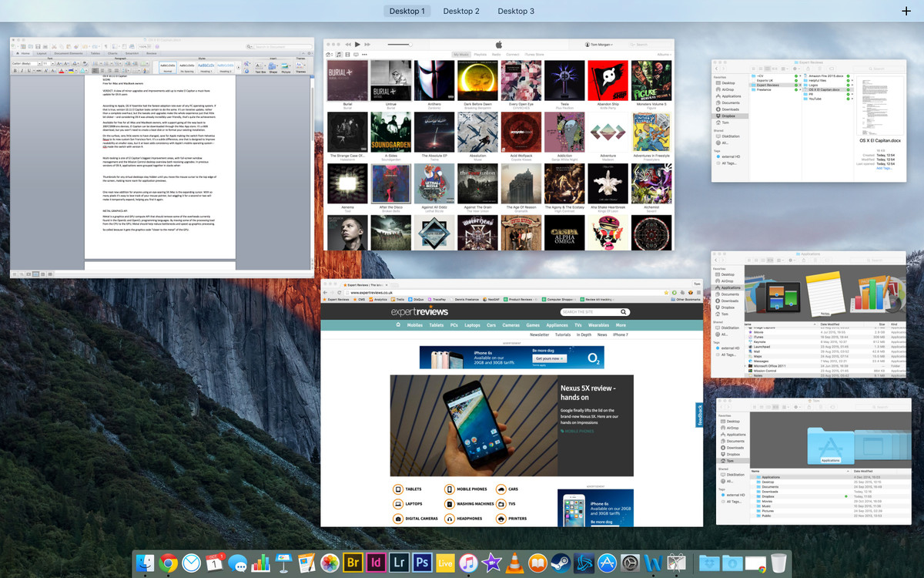Image resolution: width=924 pixels, height=578 pixels.
Task: Click the Laptops link in site navigation
Action: 472,325
